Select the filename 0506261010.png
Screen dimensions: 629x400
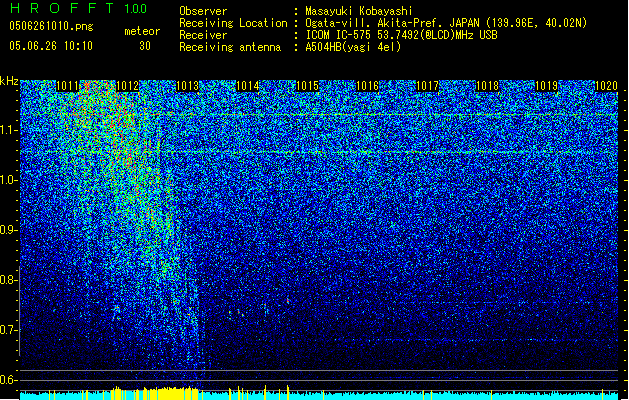pyautogui.click(x=51, y=26)
